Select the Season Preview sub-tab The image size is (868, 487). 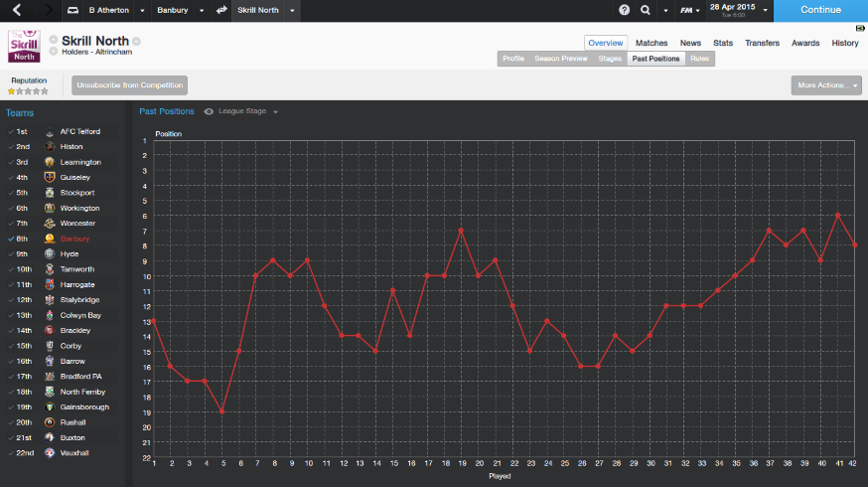[x=561, y=59]
